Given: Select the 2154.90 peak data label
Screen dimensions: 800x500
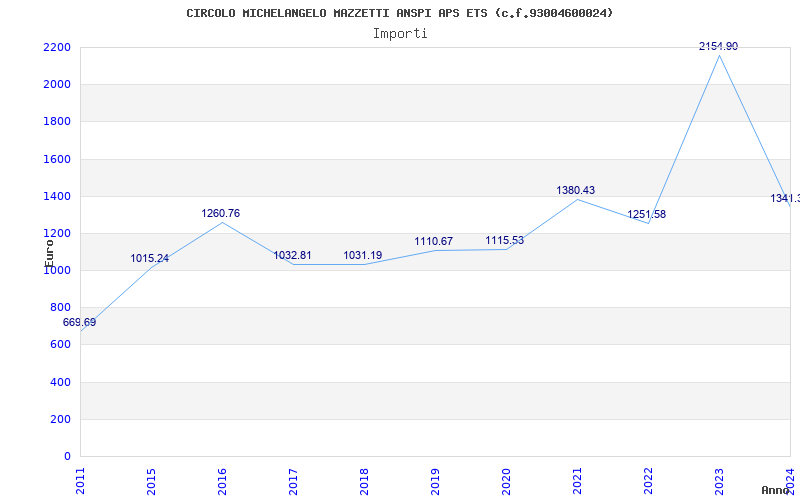Looking at the screenshot, I should click(718, 46).
